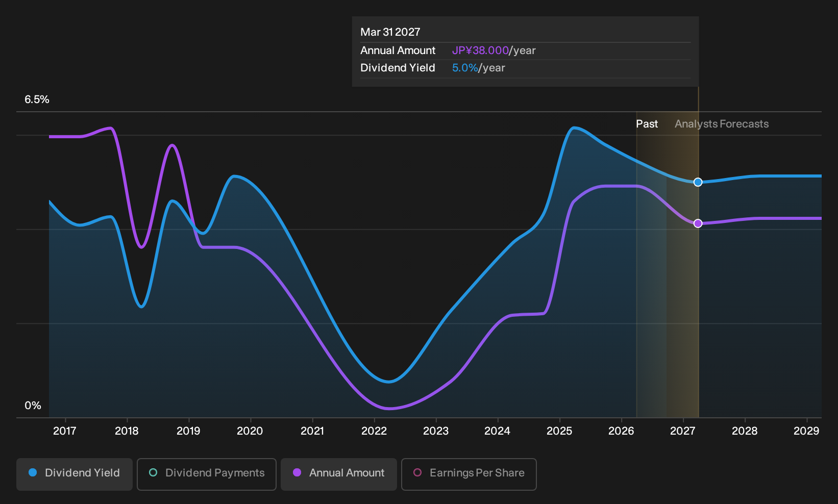Toggle the Annual Amount legend button
The width and height of the screenshot is (838, 504).
pos(339,474)
